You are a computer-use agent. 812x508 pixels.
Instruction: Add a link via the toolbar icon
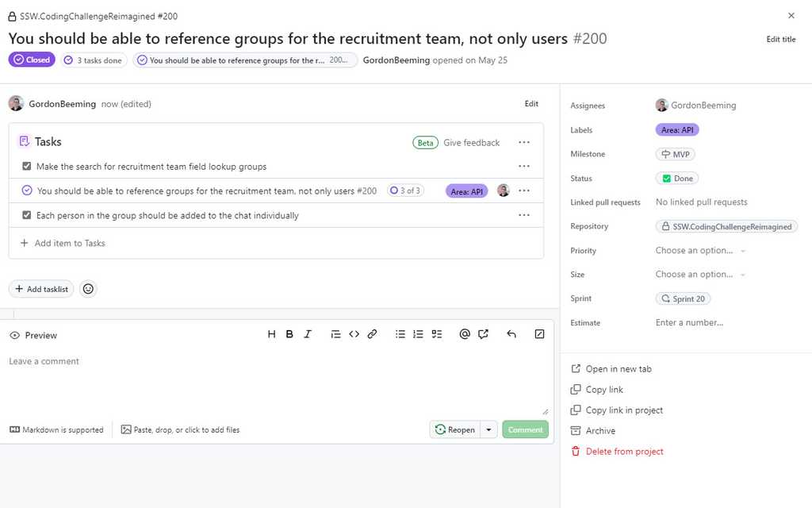pyautogui.click(x=372, y=334)
